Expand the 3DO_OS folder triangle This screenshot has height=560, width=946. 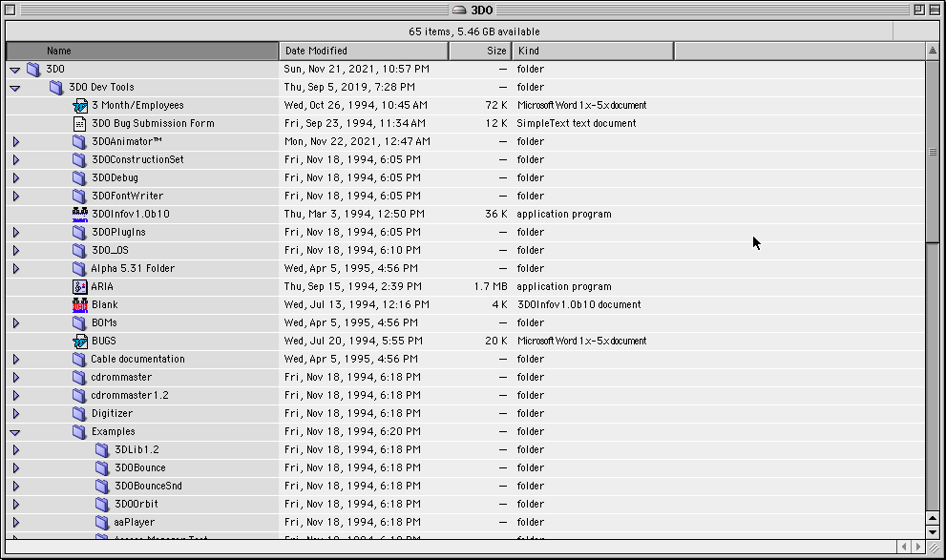pos(15,250)
